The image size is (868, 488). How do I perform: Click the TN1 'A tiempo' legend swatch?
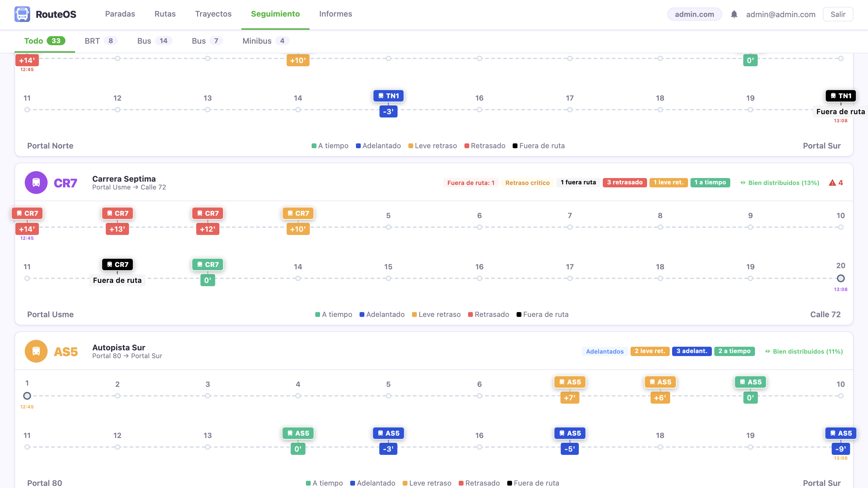click(x=314, y=146)
